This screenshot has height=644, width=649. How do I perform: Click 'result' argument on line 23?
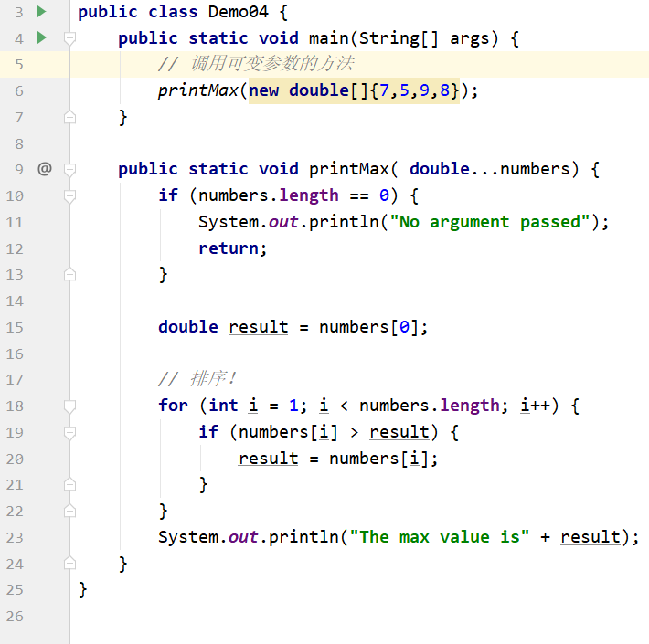(590, 537)
